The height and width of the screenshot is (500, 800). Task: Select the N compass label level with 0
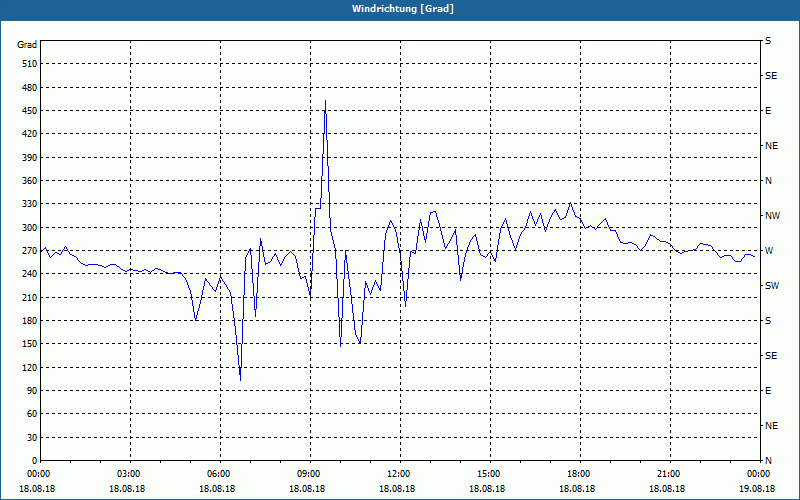pos(768,461)
